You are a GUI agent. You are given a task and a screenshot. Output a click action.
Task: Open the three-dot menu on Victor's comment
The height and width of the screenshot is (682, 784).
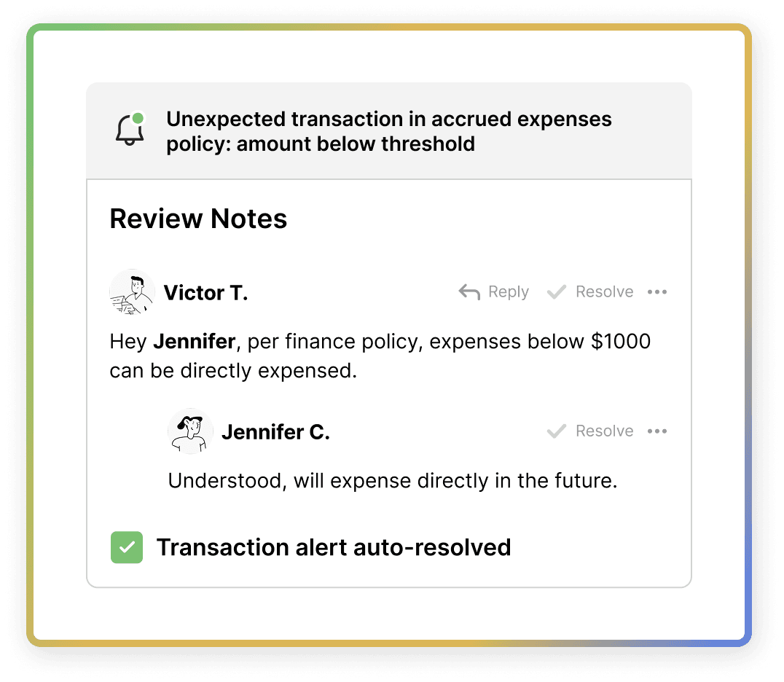(657, 292)
